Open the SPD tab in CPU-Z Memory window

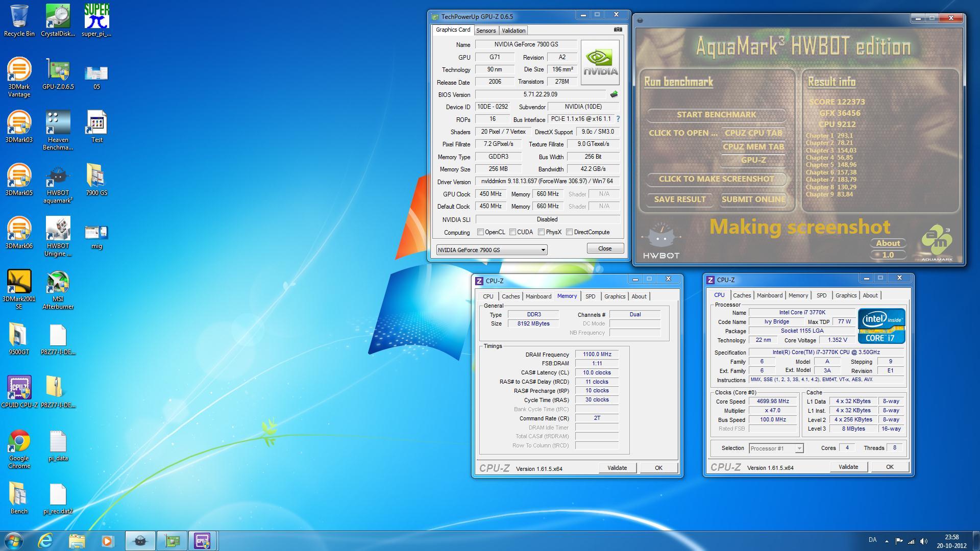tap(590, 296)
